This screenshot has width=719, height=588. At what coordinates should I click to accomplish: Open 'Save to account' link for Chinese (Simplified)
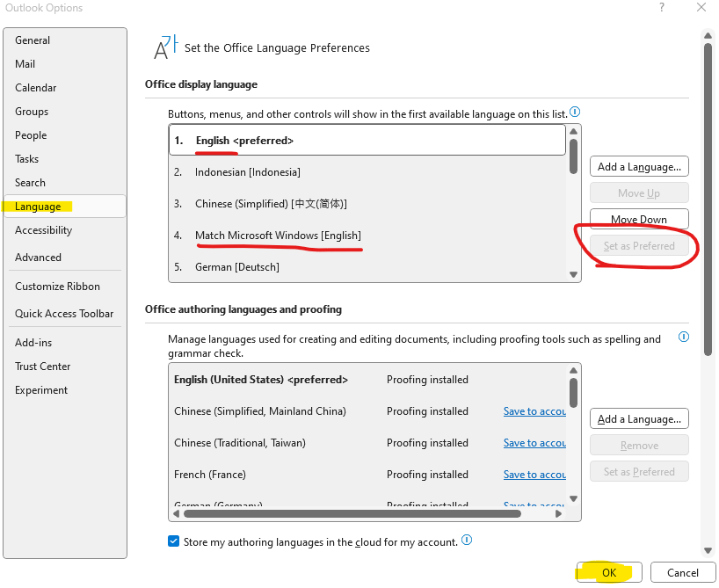(x=535, y=410)
